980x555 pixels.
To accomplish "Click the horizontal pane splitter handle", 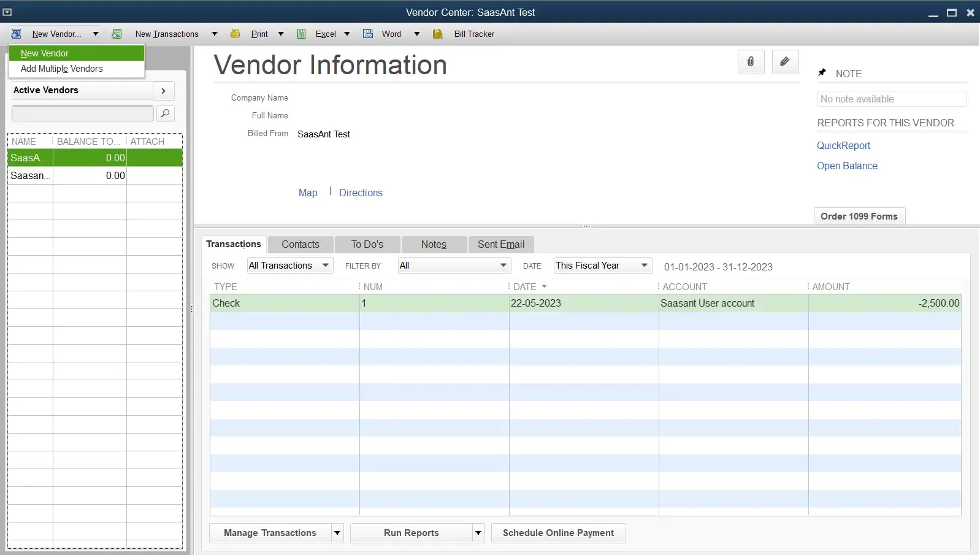I will (x=587, y=226).
